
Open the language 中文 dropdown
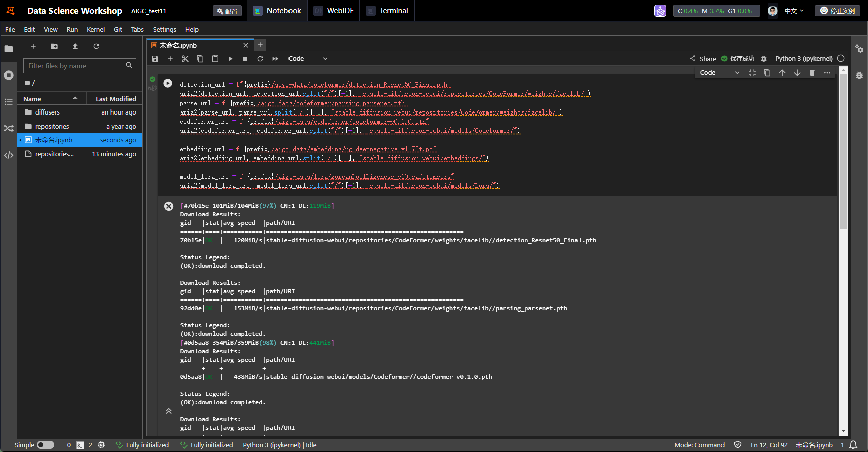(794, 11)
